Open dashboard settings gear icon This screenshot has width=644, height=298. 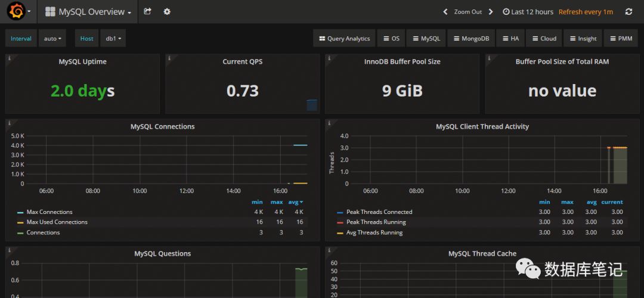tap(167, 11)
